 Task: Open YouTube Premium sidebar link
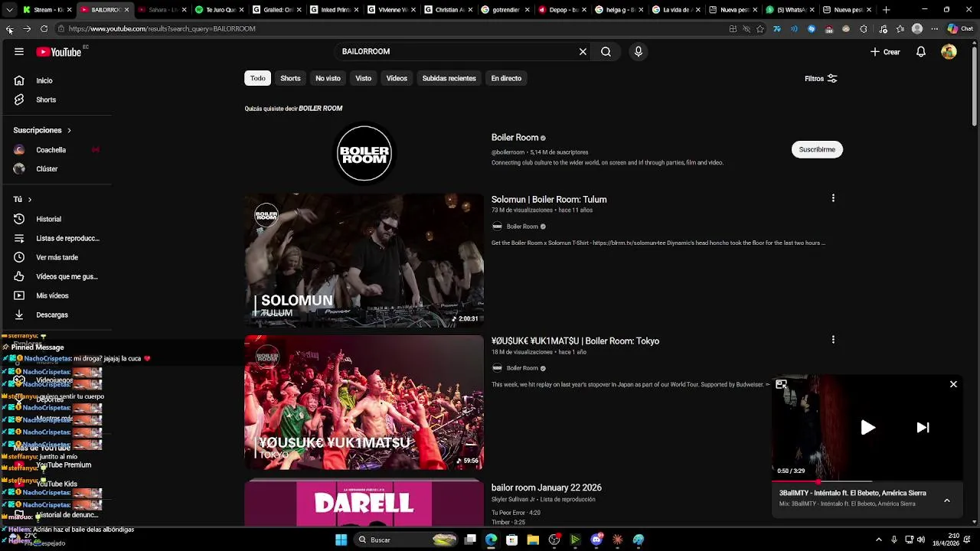click(64, 465)
